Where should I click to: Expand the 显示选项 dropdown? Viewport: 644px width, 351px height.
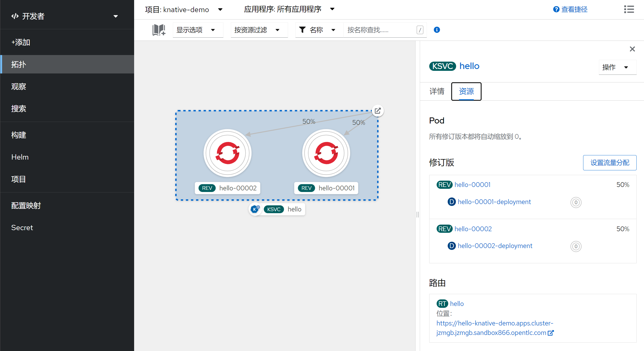tap(198, 30)
